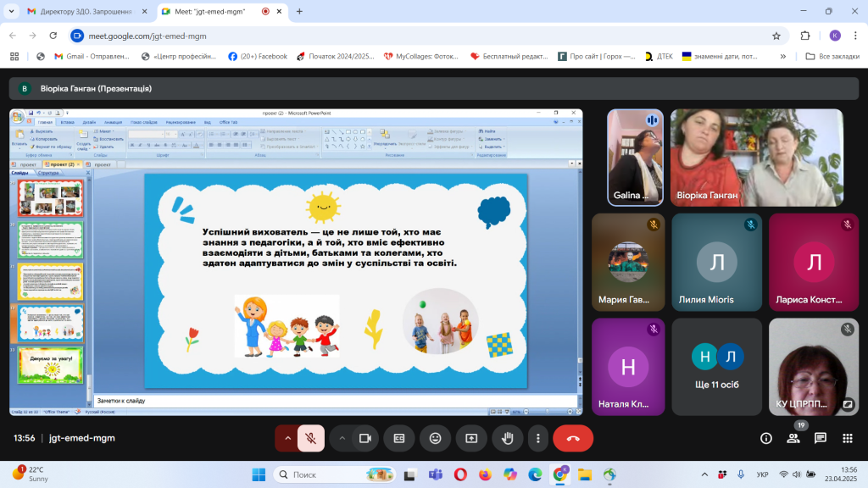Switch the УКР keyboard language
The width and height of the screenshot is (868, 488).
pos(762,474)
